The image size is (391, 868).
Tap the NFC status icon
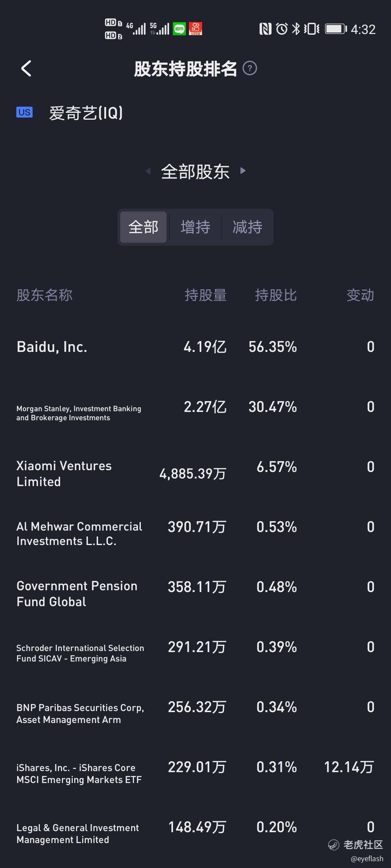(265, 29)
